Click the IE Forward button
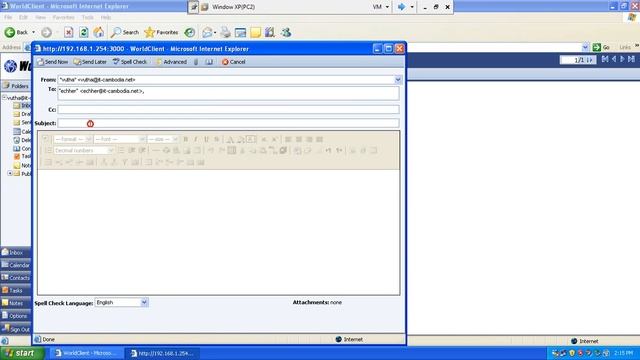This screenshot has height=360, width=640. pos(47,32)
